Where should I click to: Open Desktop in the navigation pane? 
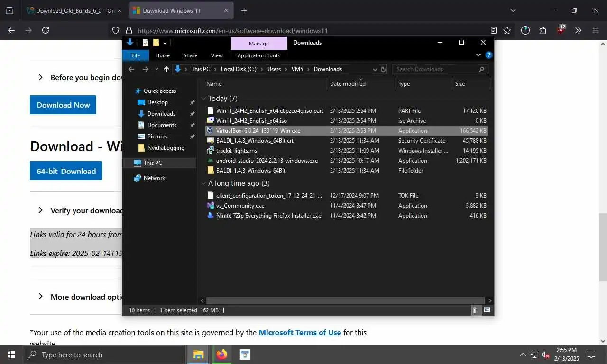tap(157, 102)
